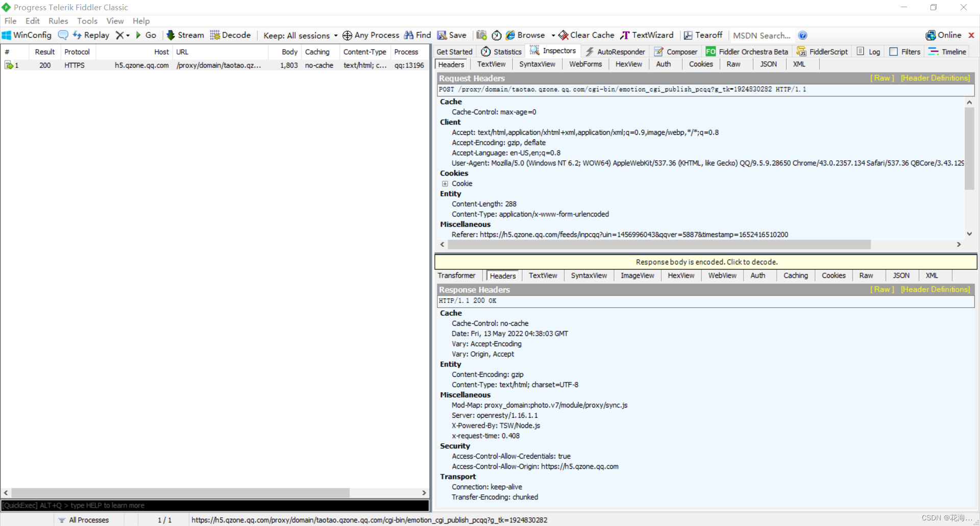Launch Browse in browser
The image size is (980, 526).
point(525,35)
